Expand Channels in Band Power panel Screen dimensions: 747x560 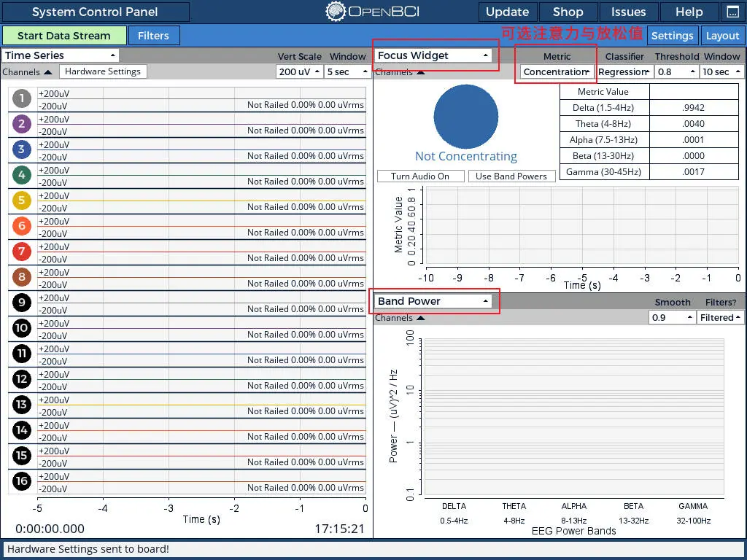(400, 318)
